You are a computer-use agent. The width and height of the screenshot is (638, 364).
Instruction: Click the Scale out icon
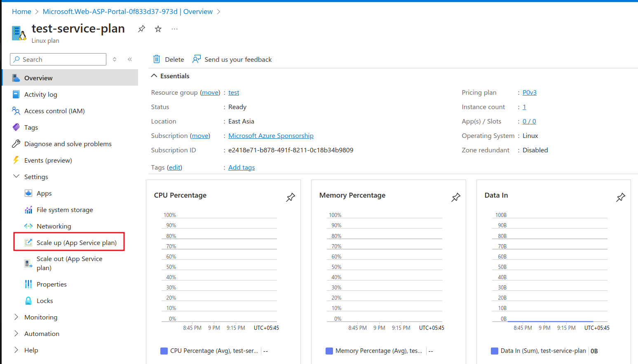(28, 264)
